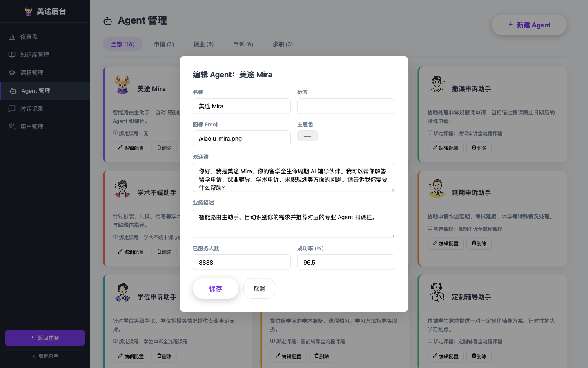Click 绑定课程：定制辅导全流程课程 text

tap(465, 341)
